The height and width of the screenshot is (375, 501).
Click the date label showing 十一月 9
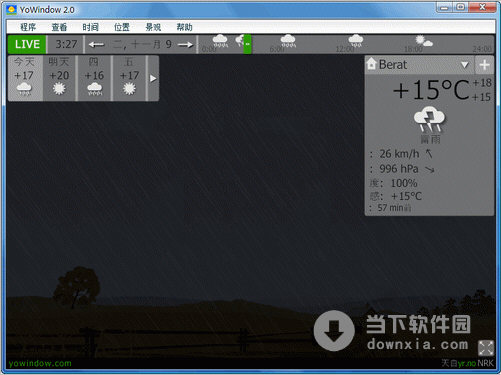(x=142, y=44)
